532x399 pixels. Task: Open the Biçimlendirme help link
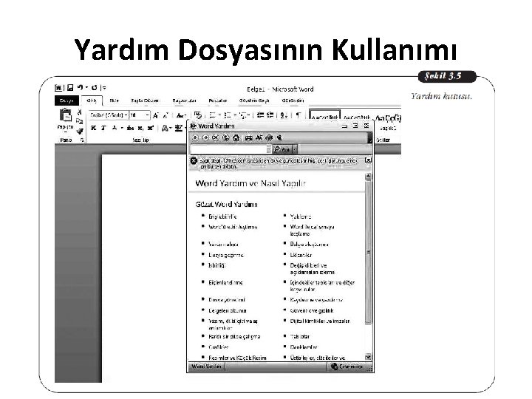pos(225,282)
